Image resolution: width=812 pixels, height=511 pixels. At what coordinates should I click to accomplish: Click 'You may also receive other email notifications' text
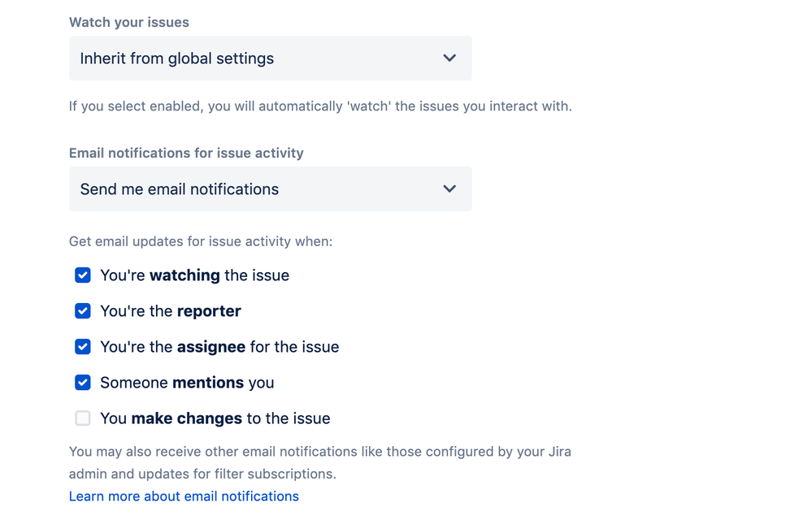320,462
